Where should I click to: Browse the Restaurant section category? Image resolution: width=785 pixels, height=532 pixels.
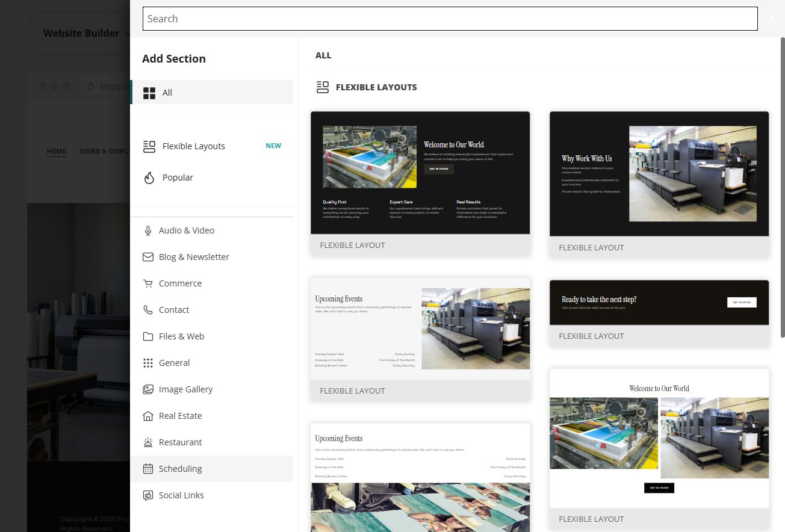point(212,442)
